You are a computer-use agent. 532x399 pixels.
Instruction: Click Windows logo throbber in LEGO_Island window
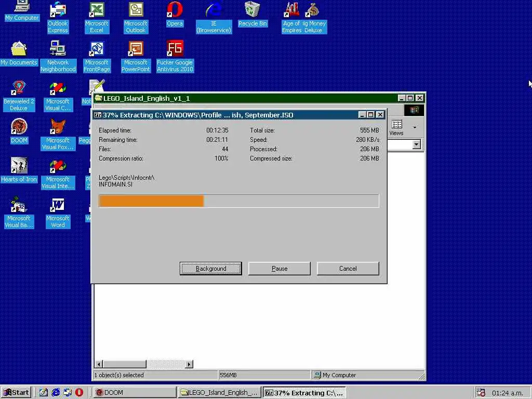(x=414, y=110)
